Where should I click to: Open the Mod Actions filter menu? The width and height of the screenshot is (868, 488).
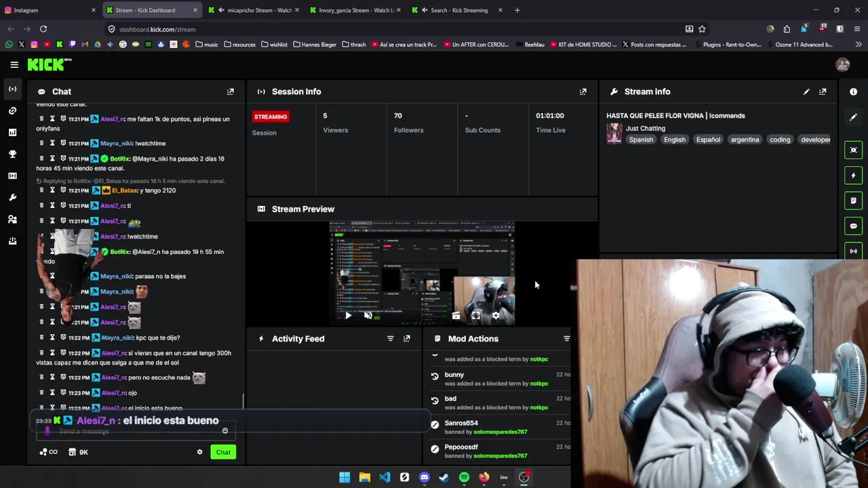(x=567, y=339)
